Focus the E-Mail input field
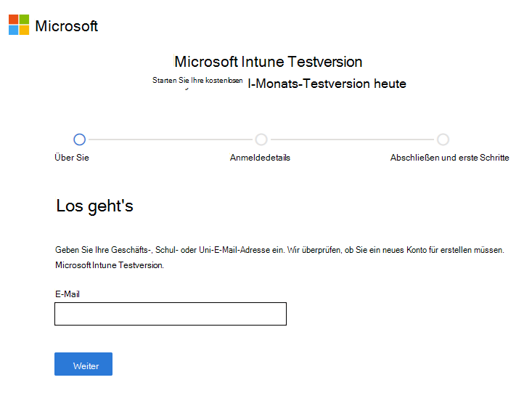The height and width of the screenshot is (396, 532). (171, 314)
